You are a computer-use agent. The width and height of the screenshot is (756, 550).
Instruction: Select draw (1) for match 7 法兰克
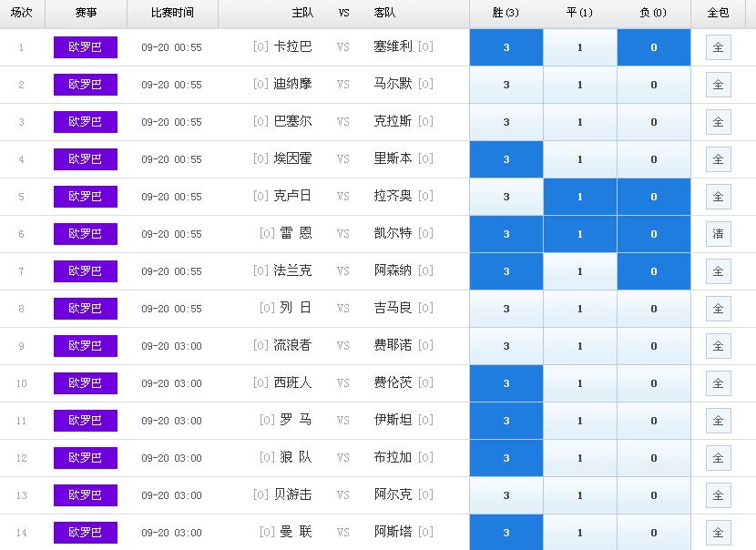click(580, 271)
